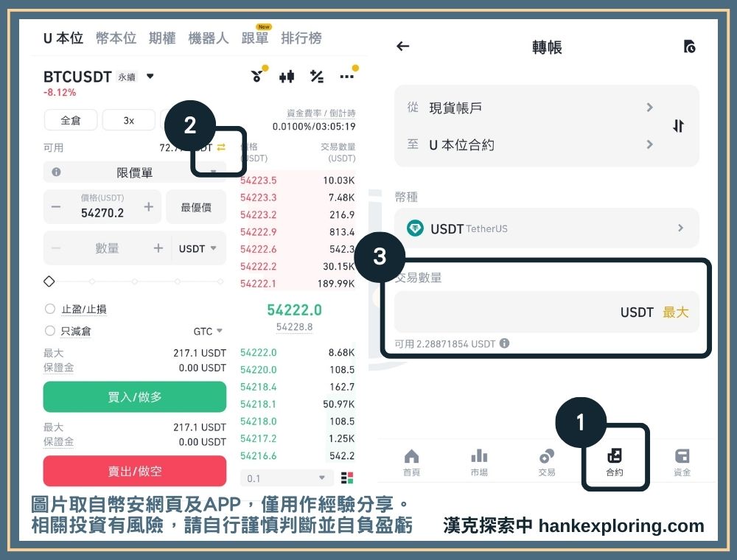
Task: Tap the 數量 quantity input field
Action: [107, 248]
